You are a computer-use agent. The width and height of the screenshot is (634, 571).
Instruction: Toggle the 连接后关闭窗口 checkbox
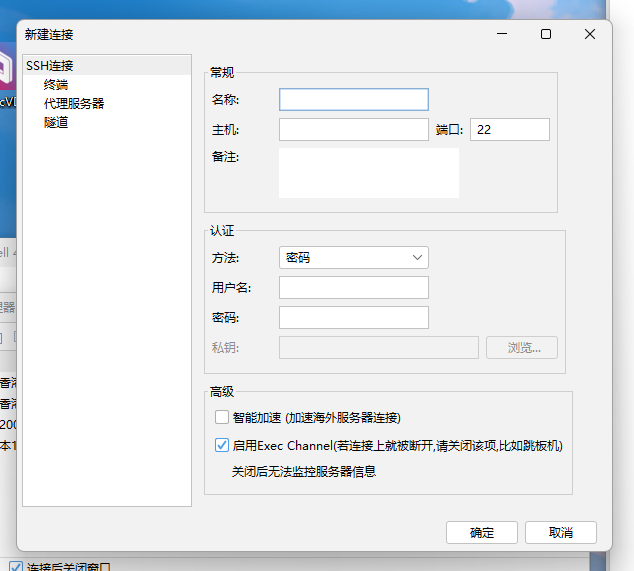pyautogui.click(x=15, y=567)
